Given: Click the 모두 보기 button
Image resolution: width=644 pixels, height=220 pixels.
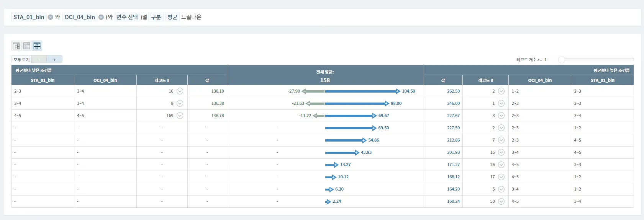Looking at the screenshot, I should [21, 60].
